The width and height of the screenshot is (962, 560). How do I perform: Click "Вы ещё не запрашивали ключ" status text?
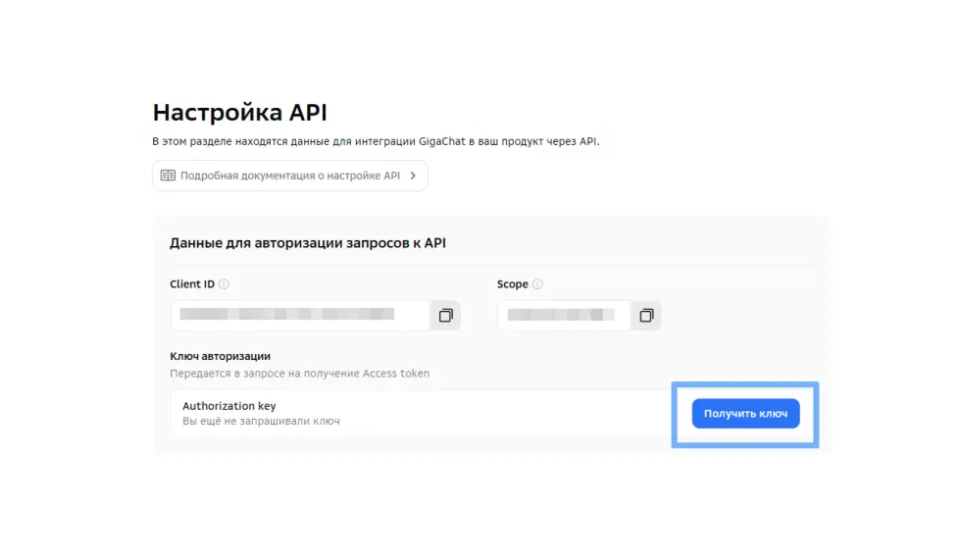pos(261,421)
